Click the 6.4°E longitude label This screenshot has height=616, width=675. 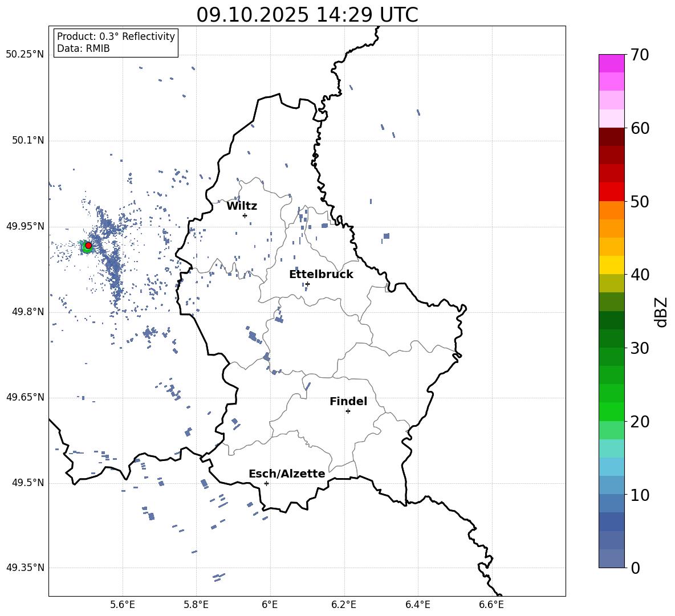417,605
